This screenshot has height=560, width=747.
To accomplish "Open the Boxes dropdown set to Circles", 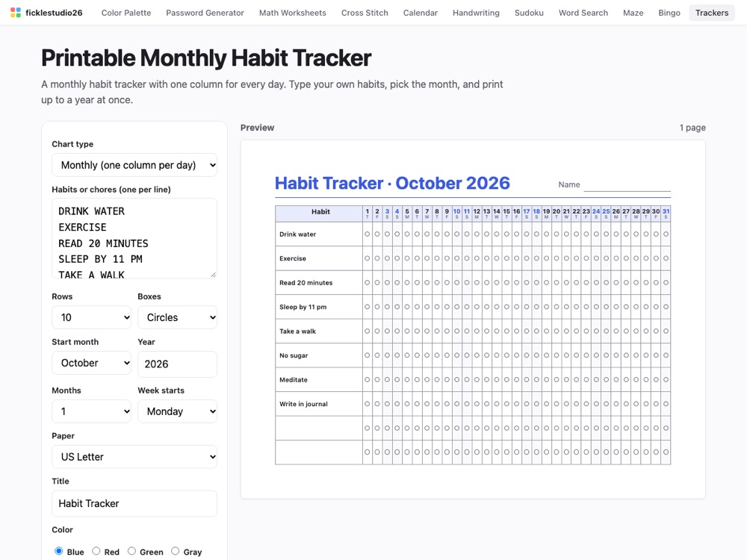I will coord(177,317).
